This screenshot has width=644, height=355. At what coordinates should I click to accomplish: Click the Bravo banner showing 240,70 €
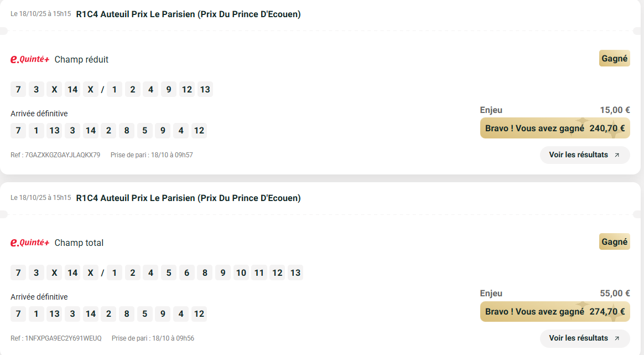(x=555, y=128)
